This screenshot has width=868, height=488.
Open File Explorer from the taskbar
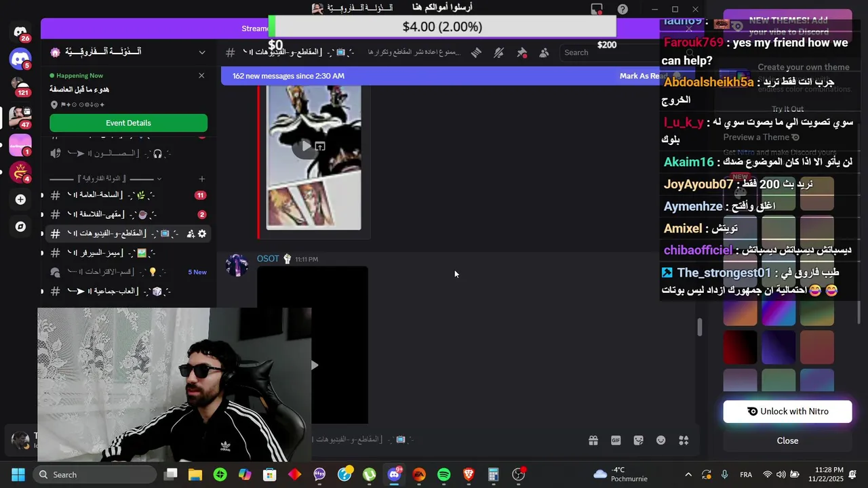[195, 474]
